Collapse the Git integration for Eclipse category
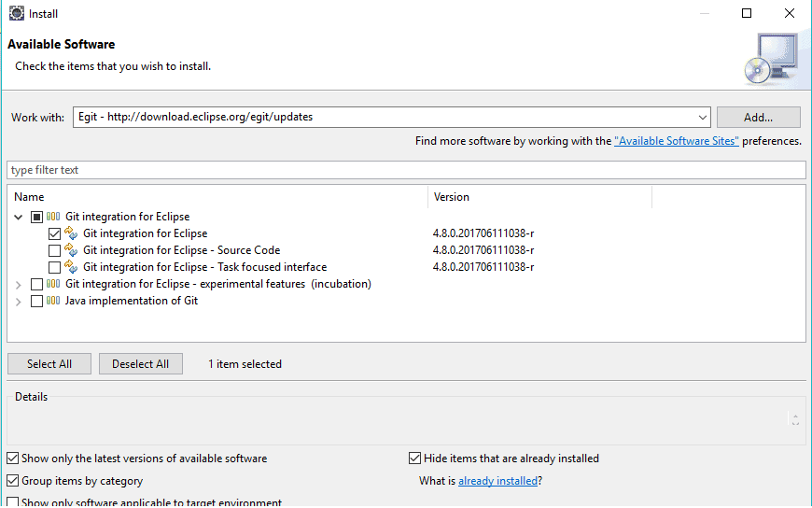The height and width of the screenshot is (508, 812). [x=19, y=217]
